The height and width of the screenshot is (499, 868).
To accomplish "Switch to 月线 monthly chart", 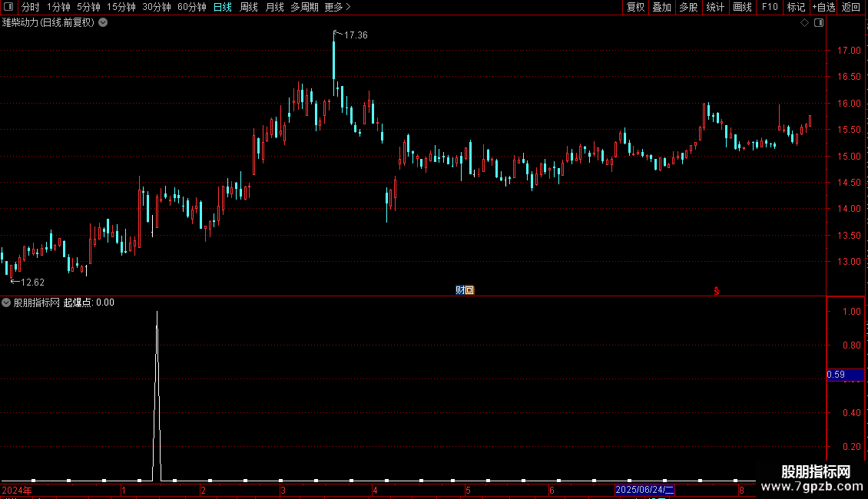I will point(274,7).
